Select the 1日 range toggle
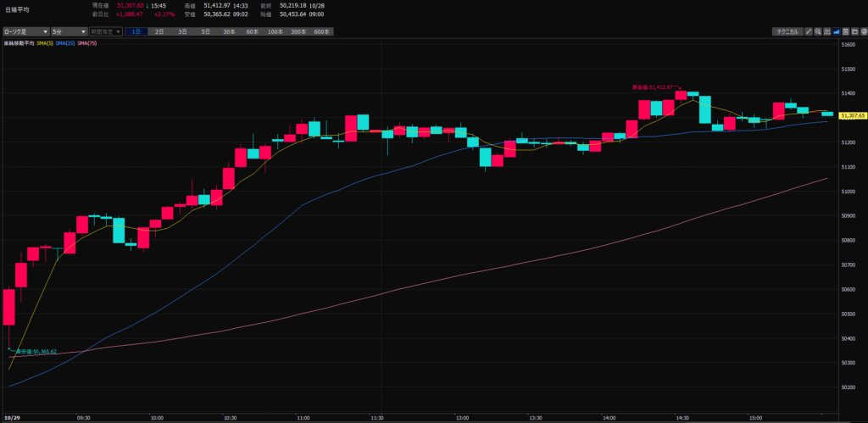 coord(136,31)
